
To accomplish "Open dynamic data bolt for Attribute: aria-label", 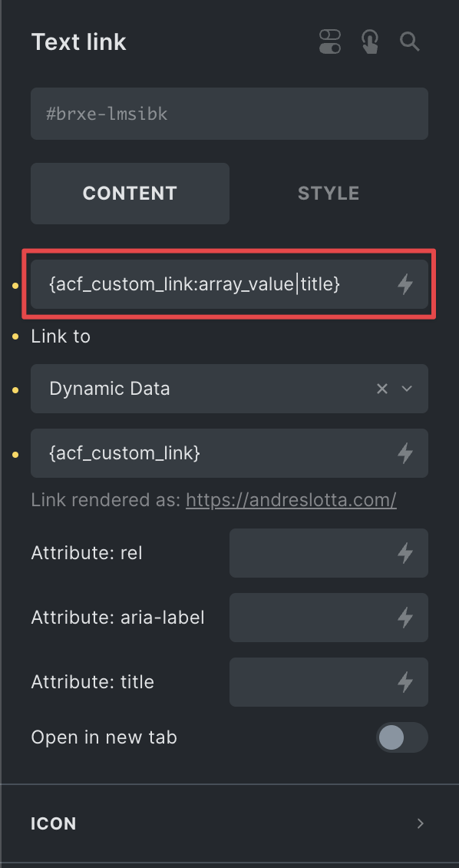I will 405,618.
